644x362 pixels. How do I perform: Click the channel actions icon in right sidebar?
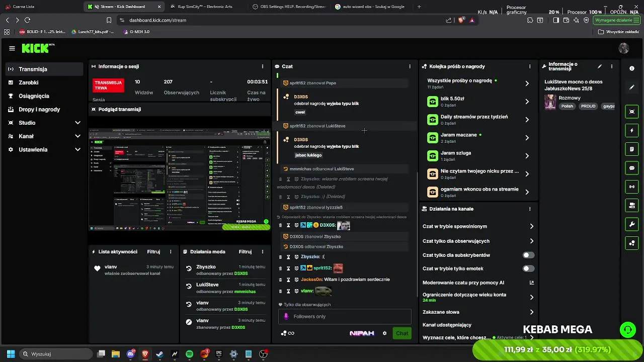[x=632, y=205]
